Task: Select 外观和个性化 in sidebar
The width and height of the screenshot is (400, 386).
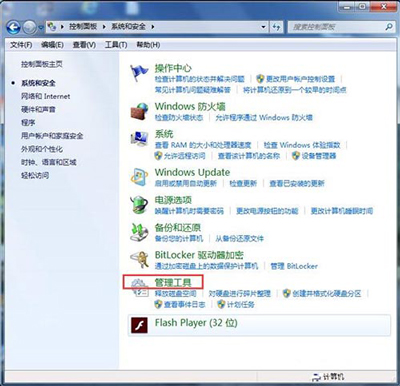Action: 42,149
